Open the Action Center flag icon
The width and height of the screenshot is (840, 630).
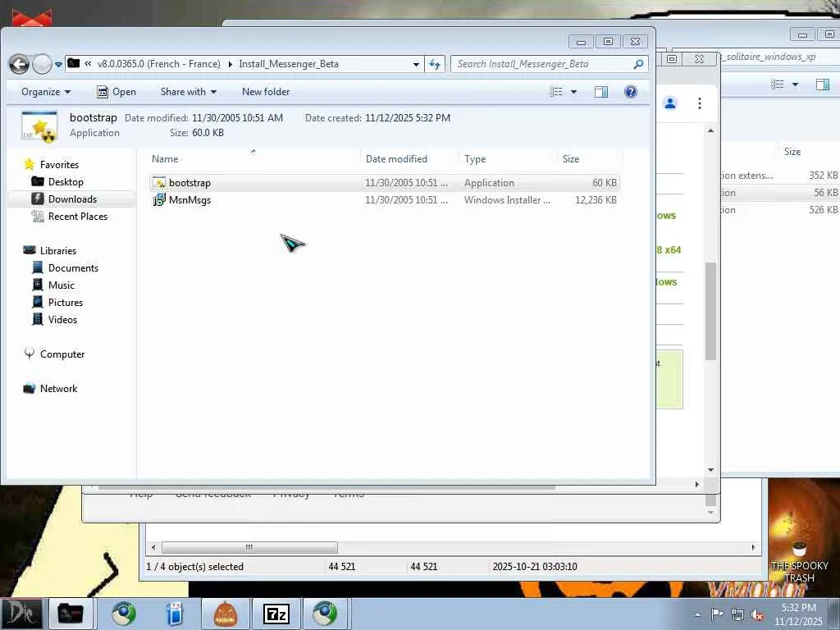pos(717,614)
